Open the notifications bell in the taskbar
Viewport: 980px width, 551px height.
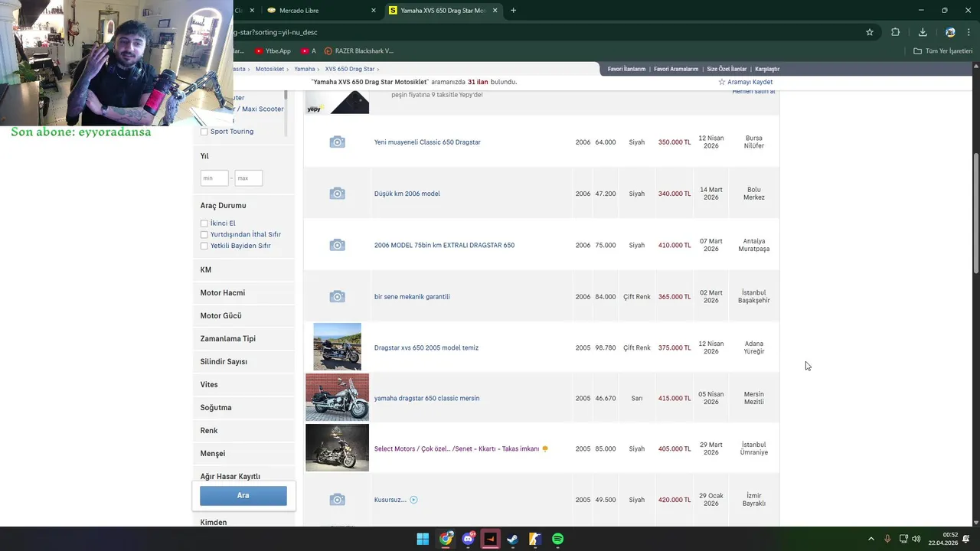(966, 539)
